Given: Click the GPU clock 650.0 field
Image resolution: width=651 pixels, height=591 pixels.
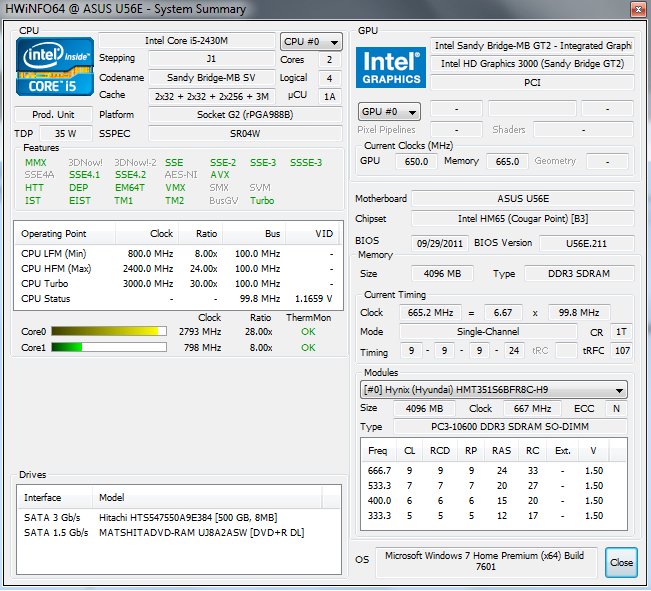Looking at the screenshot, I should (x=416, y=162).
